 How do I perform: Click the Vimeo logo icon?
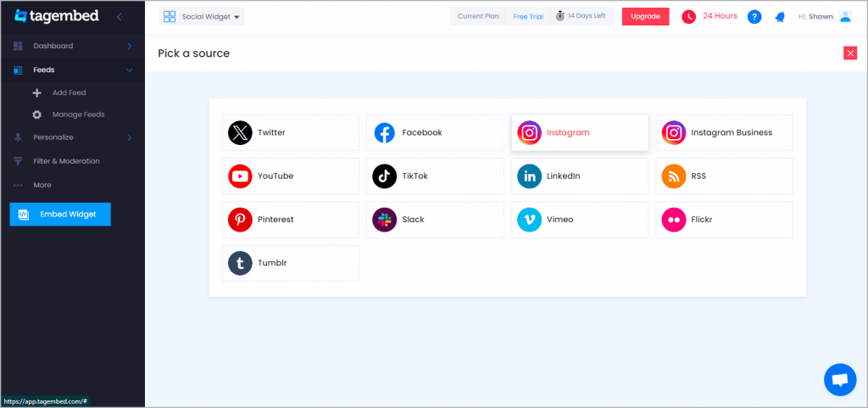(x=529, y=220)
